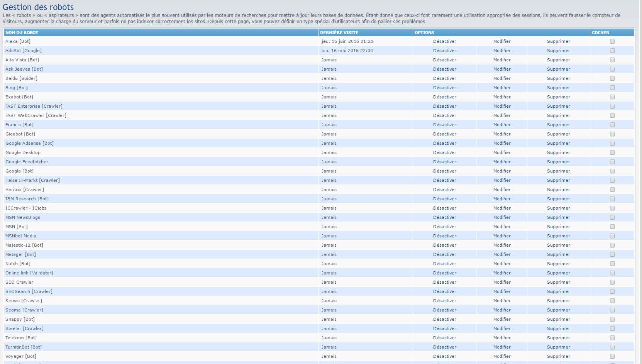The image size is (642, 364).
Task: Modify Metager [Bot] entry
Action: [x=502, y=254]
